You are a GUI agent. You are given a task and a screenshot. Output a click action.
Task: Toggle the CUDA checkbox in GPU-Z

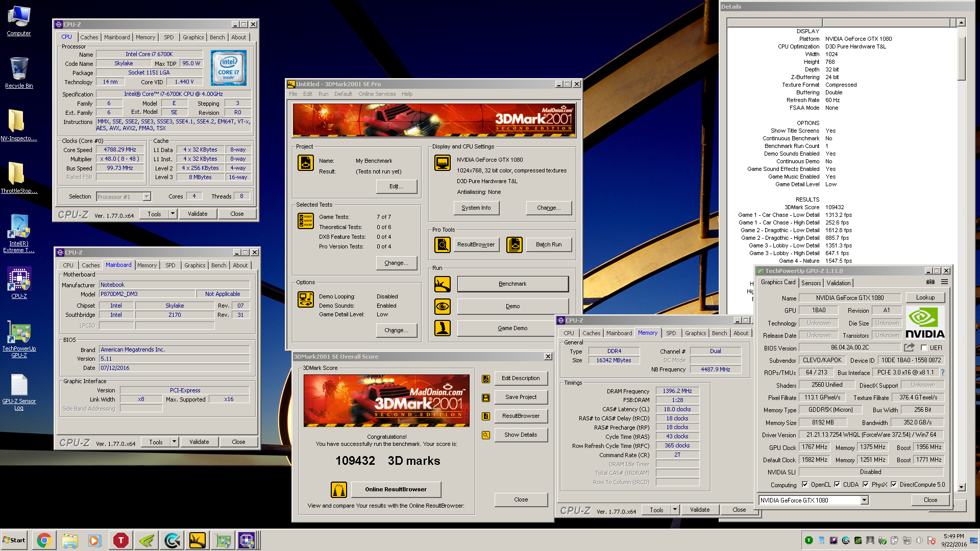pyautogui.click(x=837, y=485)
